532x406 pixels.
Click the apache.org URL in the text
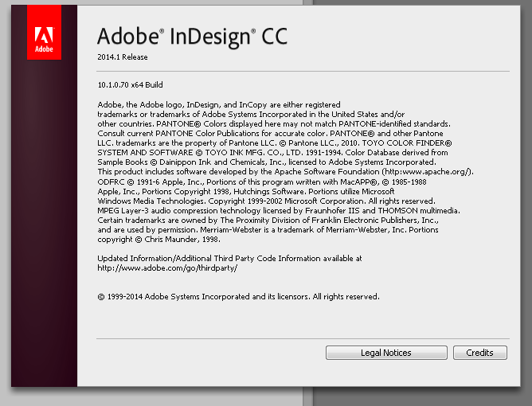tap(428, 172)
